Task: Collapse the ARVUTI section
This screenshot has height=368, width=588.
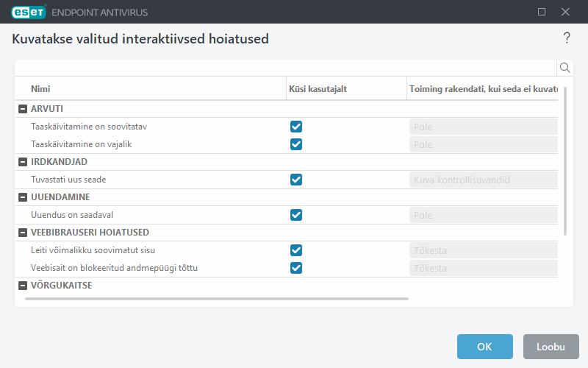Action: 23,109
